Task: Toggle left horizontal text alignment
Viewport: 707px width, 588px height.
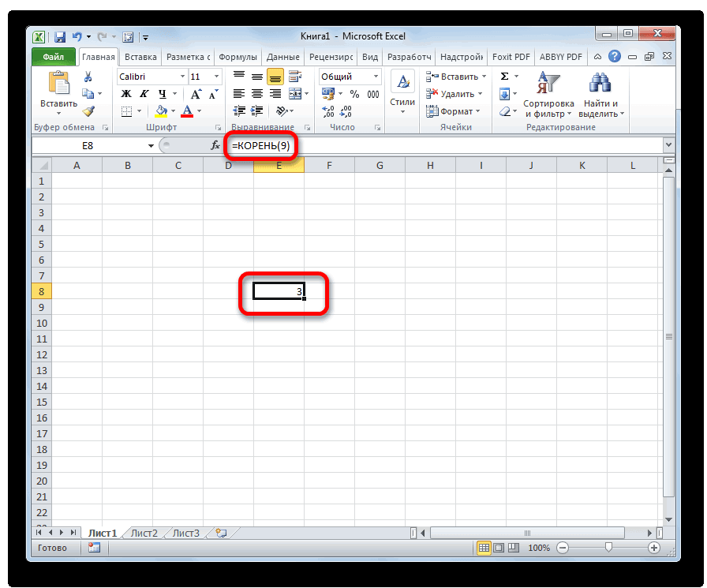Action: pos(239,94)
